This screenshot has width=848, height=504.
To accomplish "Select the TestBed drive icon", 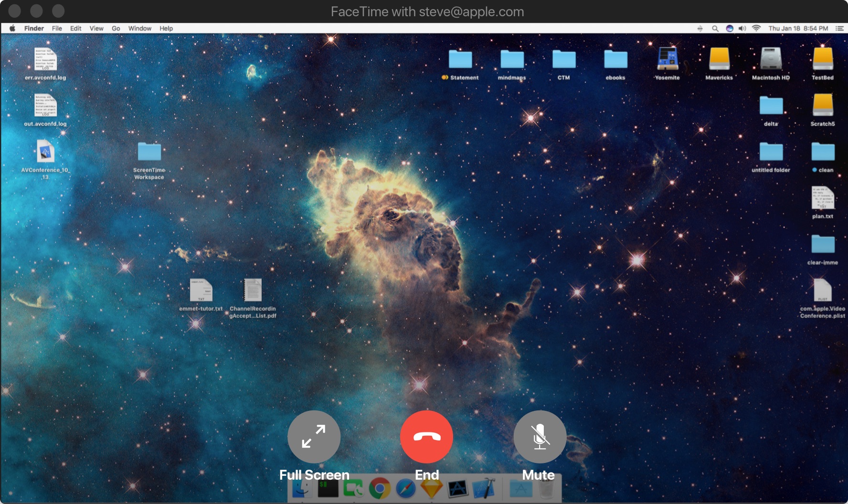I will tap(823, 64).
